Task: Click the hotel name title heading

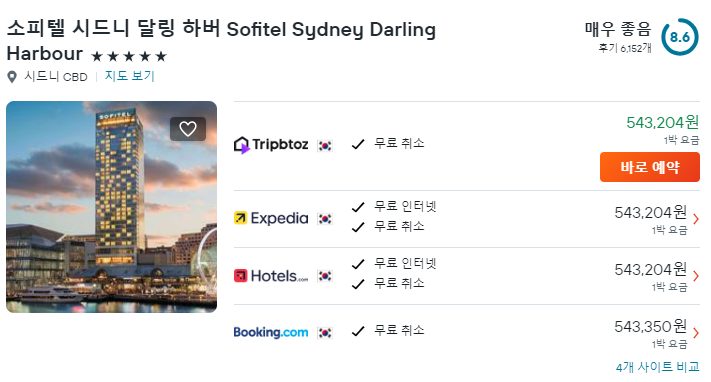Action: click(221, 41)
